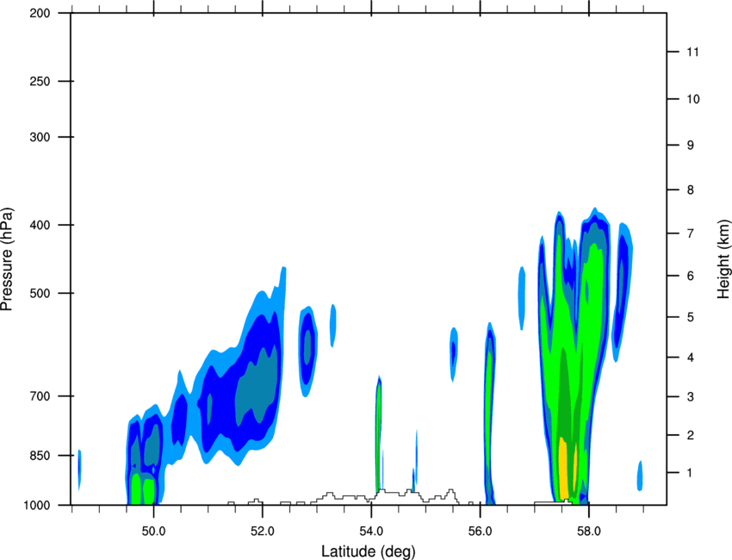Viewport: 732px width, 560px height.
Task: Click the 11 km height tick label
Action: click(692, 52)
